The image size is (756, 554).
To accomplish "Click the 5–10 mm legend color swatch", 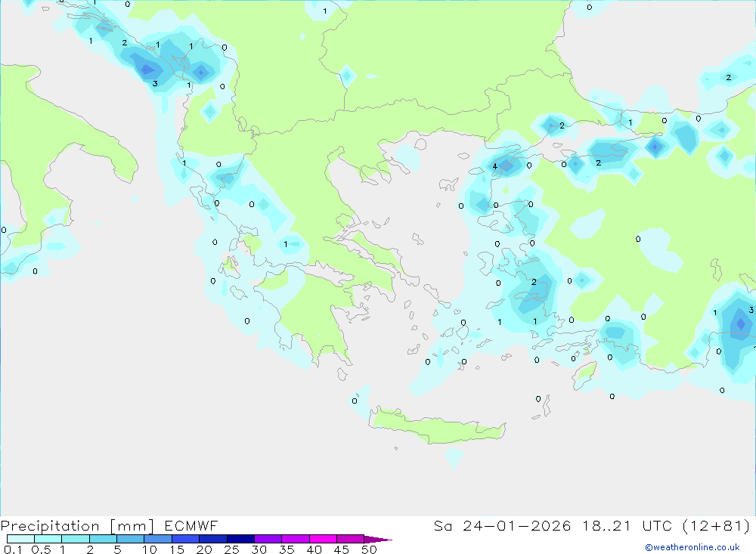I will pyautogui.click(x=131, y=539).
